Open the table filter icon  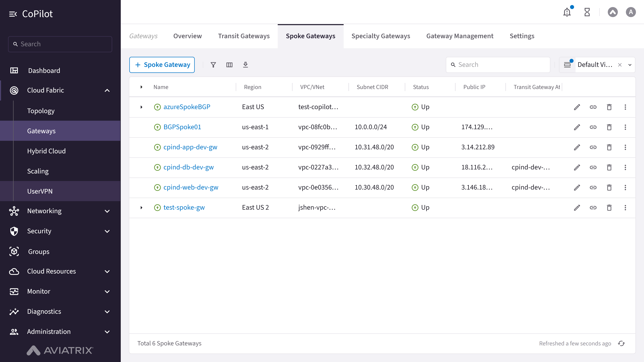click(x=213, y=65)
